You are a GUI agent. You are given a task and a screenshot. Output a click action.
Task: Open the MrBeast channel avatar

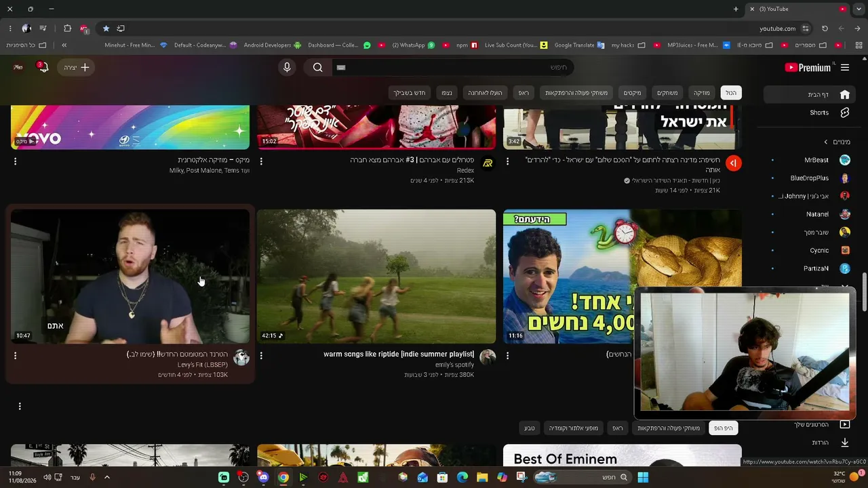pos(845,160)
